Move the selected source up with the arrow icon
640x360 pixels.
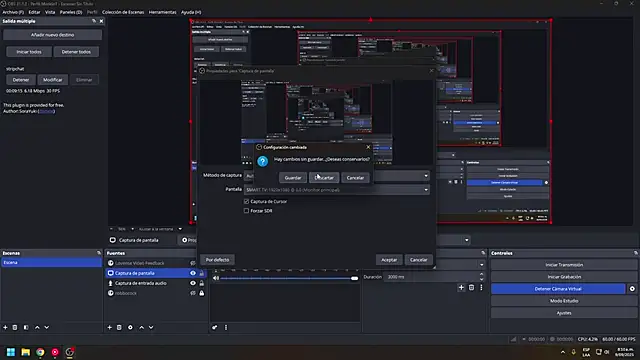point(141,327)
